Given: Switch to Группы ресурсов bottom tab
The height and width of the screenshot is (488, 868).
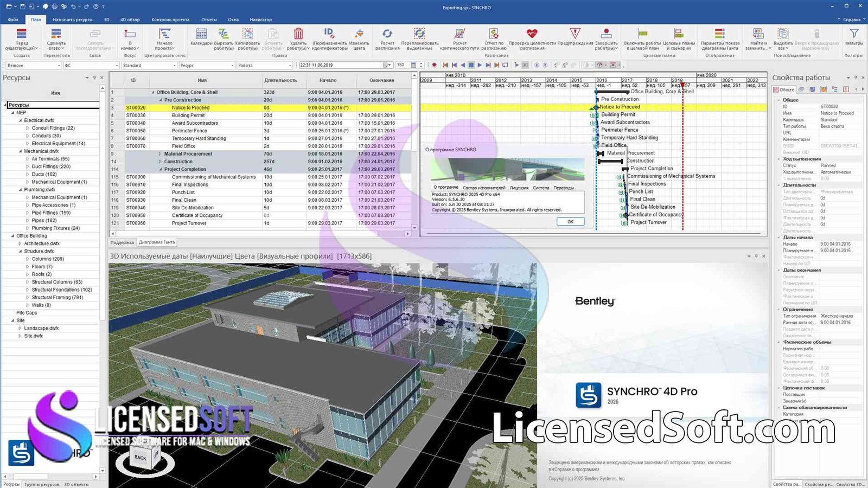Looking at the screenshot, I should point(42,484).
